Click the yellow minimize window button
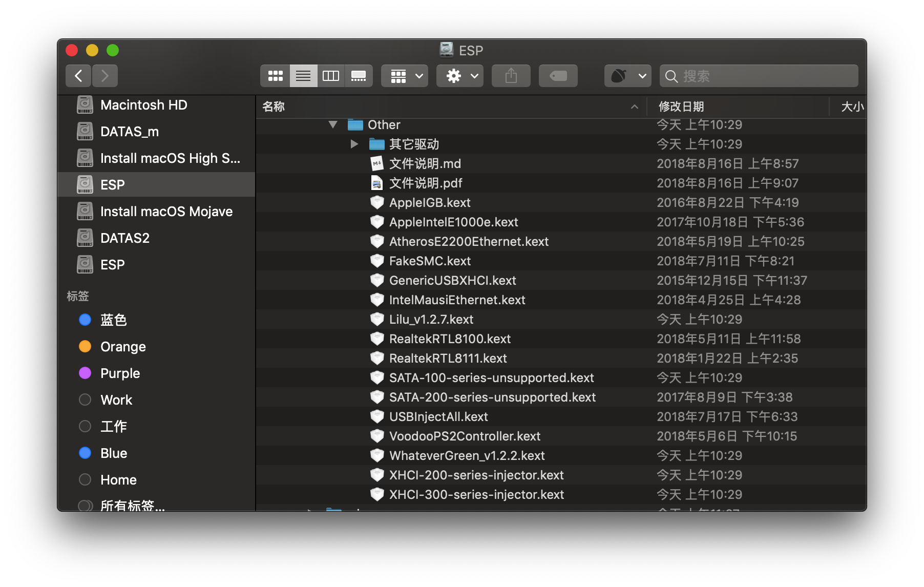Image resolution: width=924 pixels, height=587 pixels. 92,50
